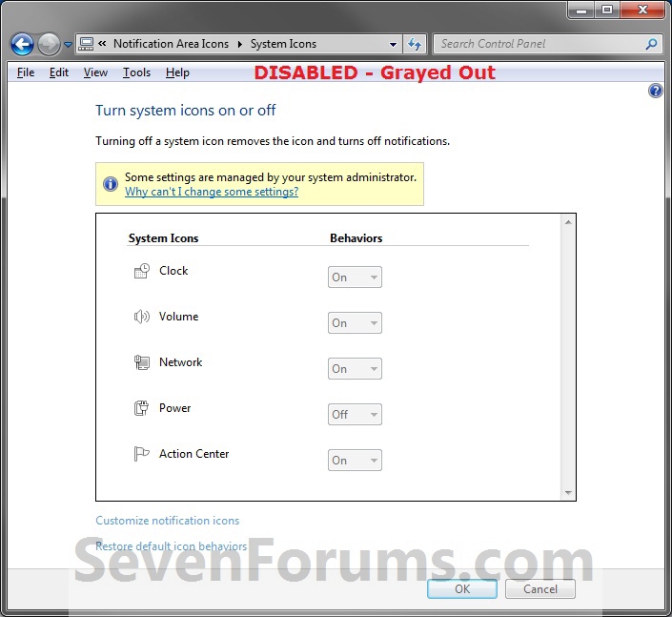672x617 pixels.
Task: Click the search magnifier icon
Action: coord(651,44)
